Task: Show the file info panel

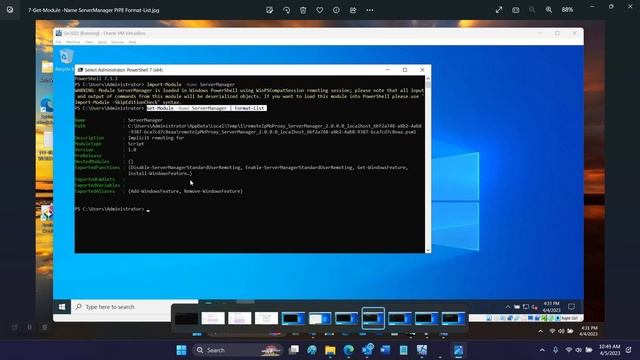Action: click(336, 10)
